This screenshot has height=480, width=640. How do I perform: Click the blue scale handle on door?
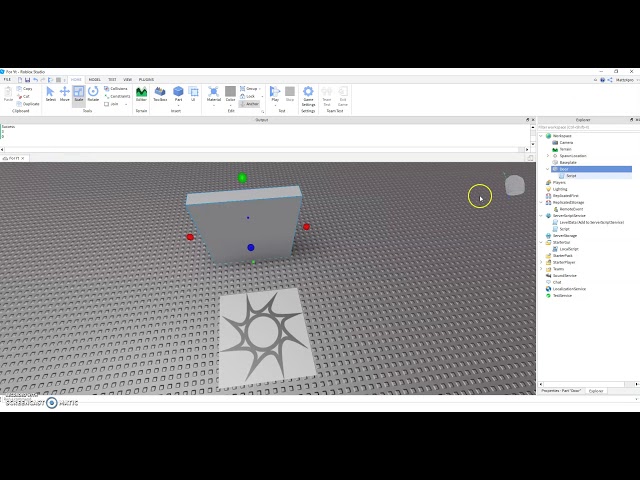pyautogui.click(x=251, y=247)
